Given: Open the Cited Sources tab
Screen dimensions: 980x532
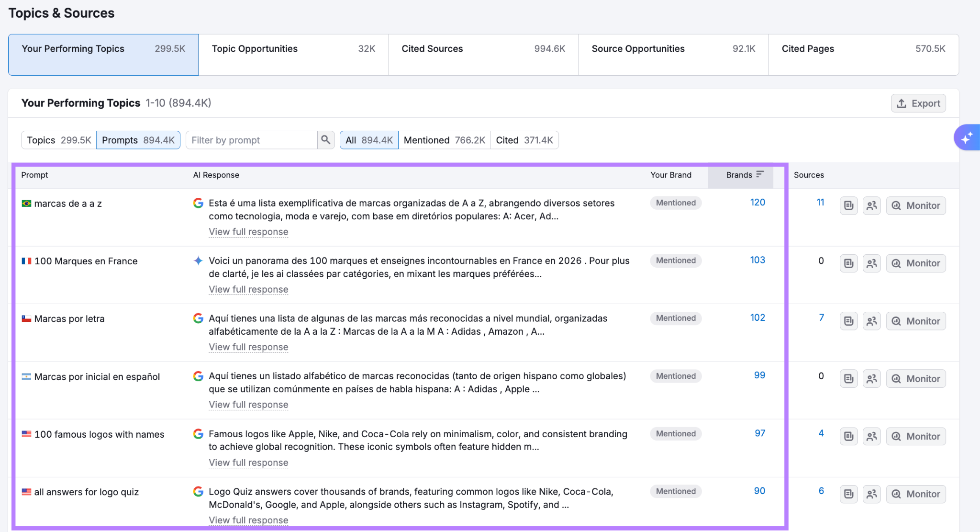Looking at the screenshot, I should pyautogui.click(x=483, y=55).
